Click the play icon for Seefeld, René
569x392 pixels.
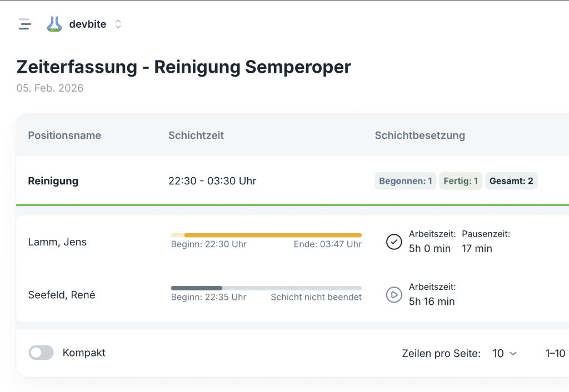tap(394, 295)
